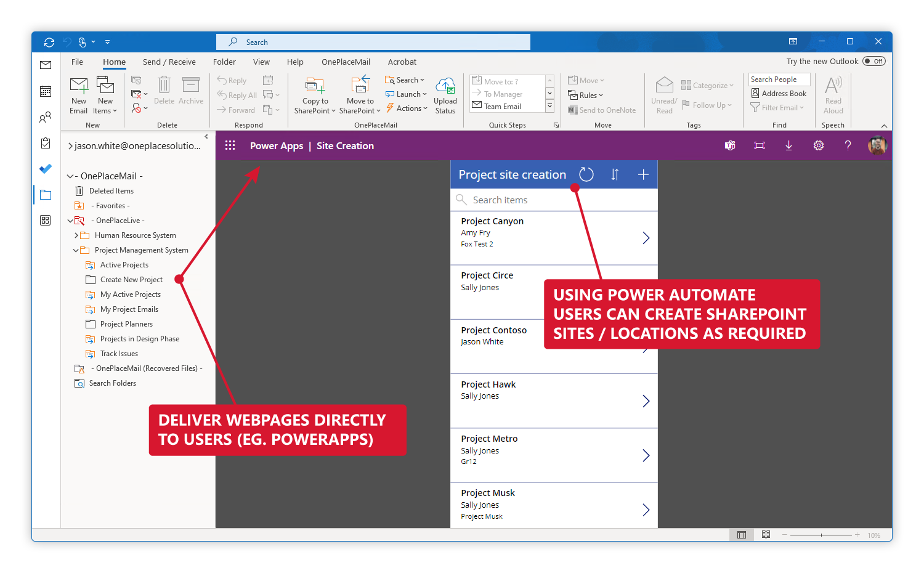Click the title bar Search box

[373, 42]
